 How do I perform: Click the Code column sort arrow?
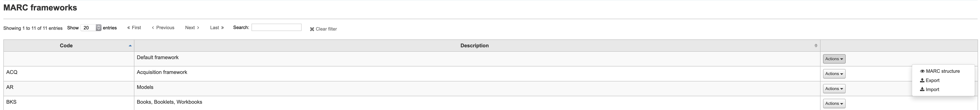[x=130, y=46]
